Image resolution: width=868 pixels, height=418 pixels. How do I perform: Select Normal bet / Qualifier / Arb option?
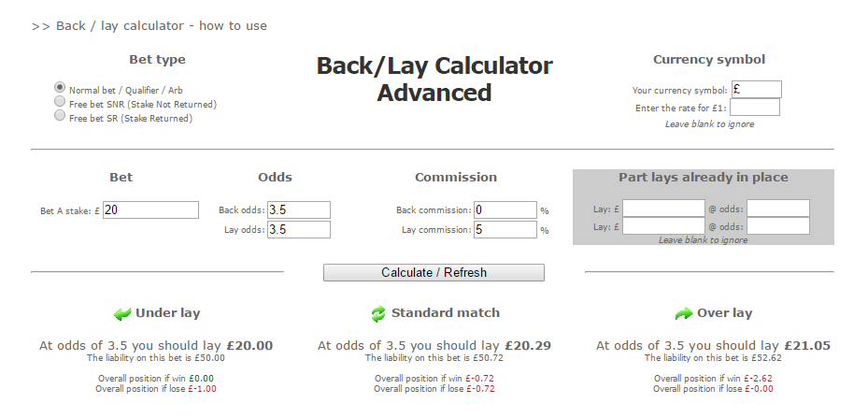pyautogui.click(x=60, y=87)
